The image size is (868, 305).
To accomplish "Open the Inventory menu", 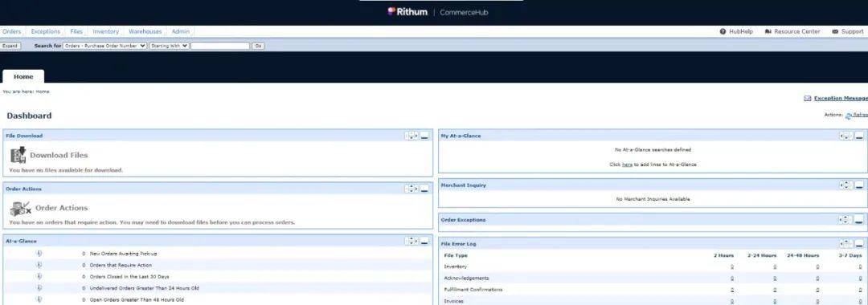I will [105, 31].
